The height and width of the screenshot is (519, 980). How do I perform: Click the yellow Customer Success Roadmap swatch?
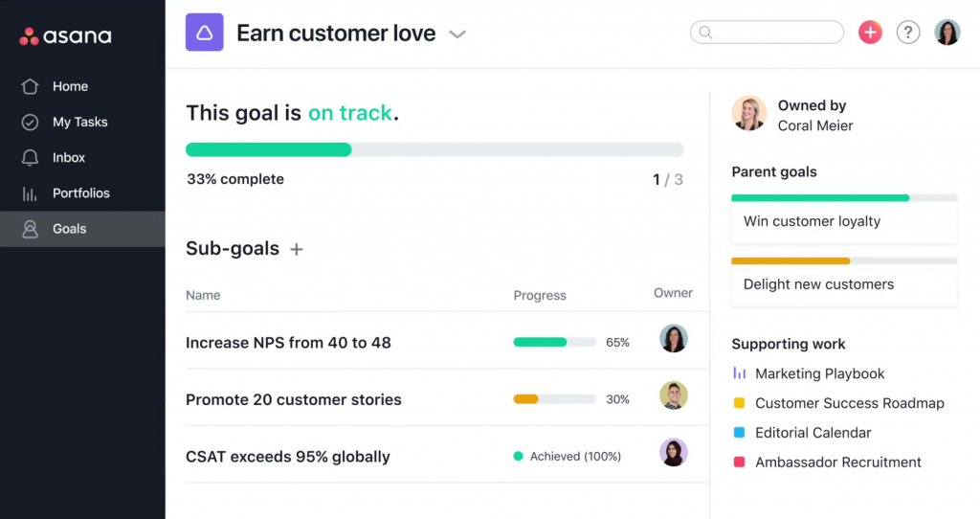[x=739, y=403]
